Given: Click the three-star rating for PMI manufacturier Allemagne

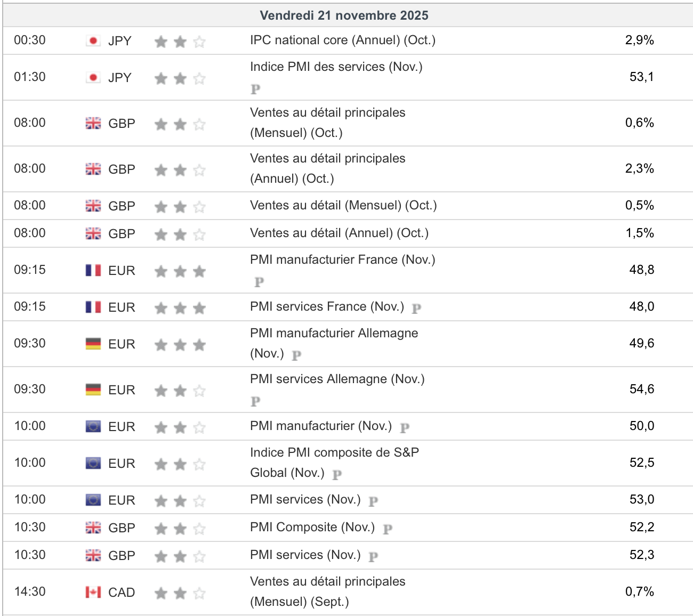Looking at the screenshot, I should 180,345.
